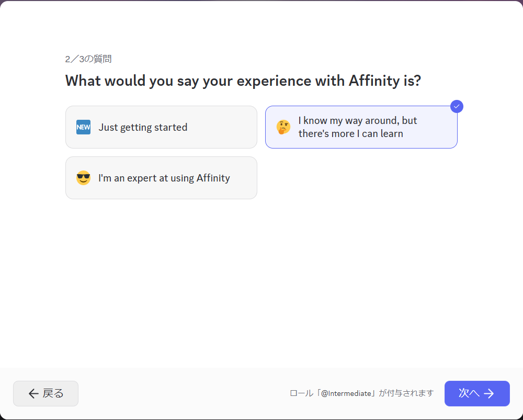Click the Just getting started text label

coord(143,127)
